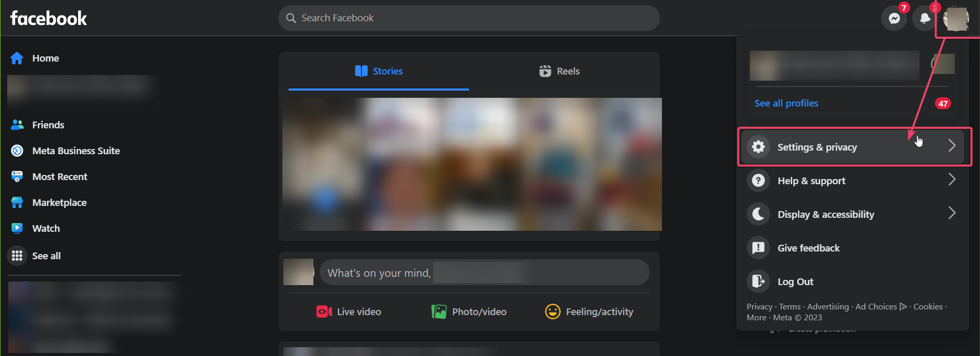
Task: Select the Stories tab
Action: (379, 71)
